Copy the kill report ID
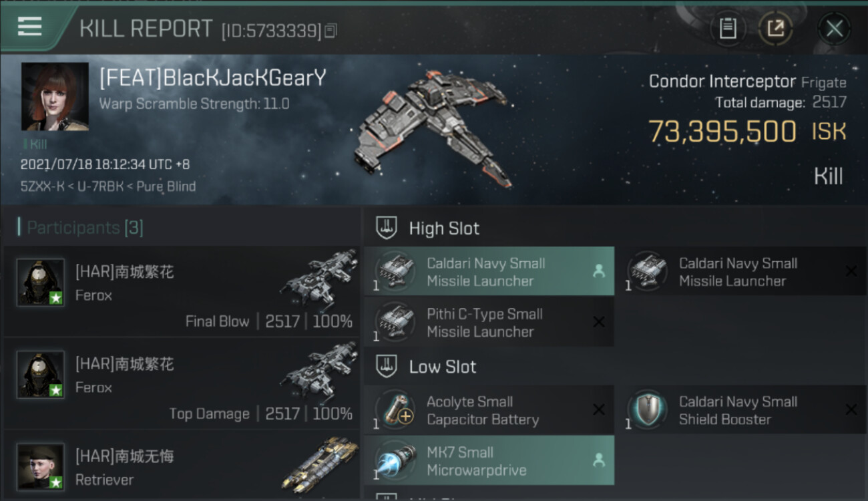Image resolution: width=868 pixels, height=501 pixels. [331, 30]
